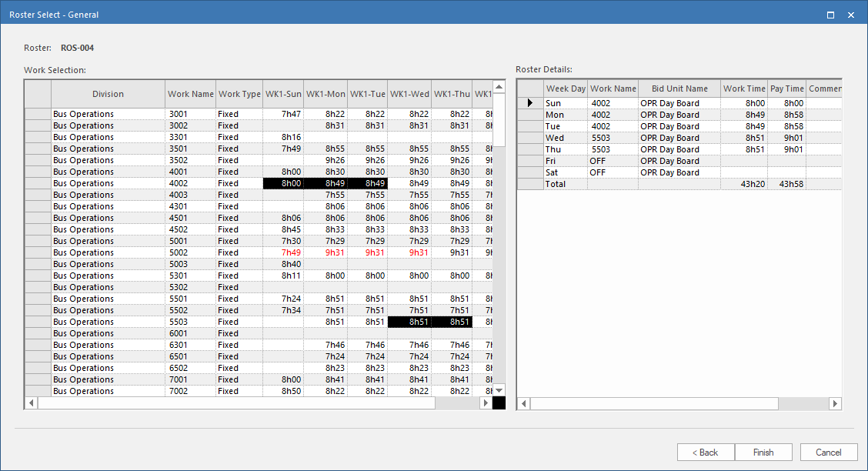868x471 pixels.
Task: Click the right scroll arrow of Work Selection grid
Action: tap(486, 403)
